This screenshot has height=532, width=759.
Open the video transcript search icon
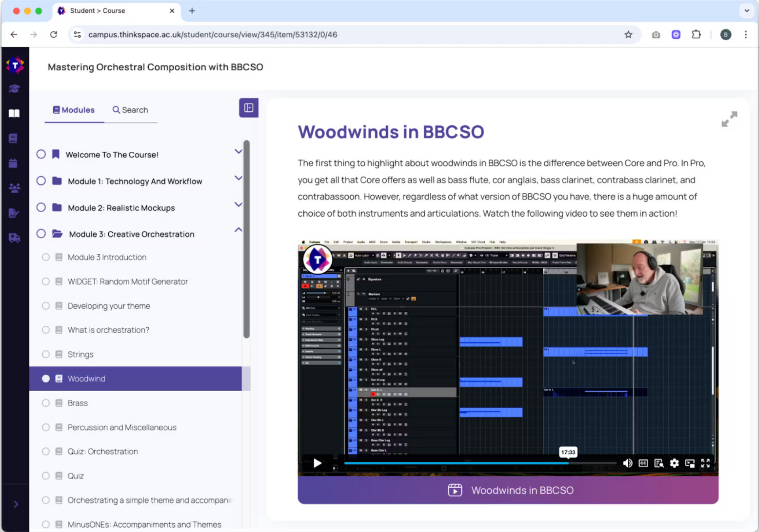[x=659, y=463]
